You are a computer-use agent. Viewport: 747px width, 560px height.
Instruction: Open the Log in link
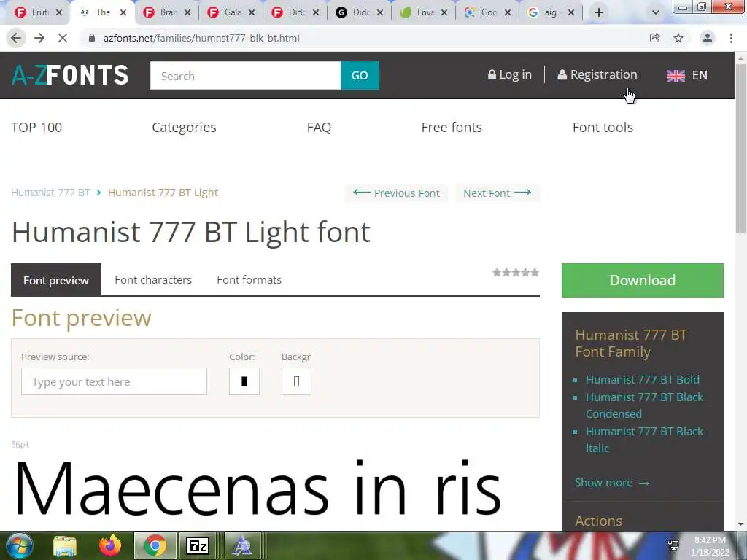click(x=509, y=75)
